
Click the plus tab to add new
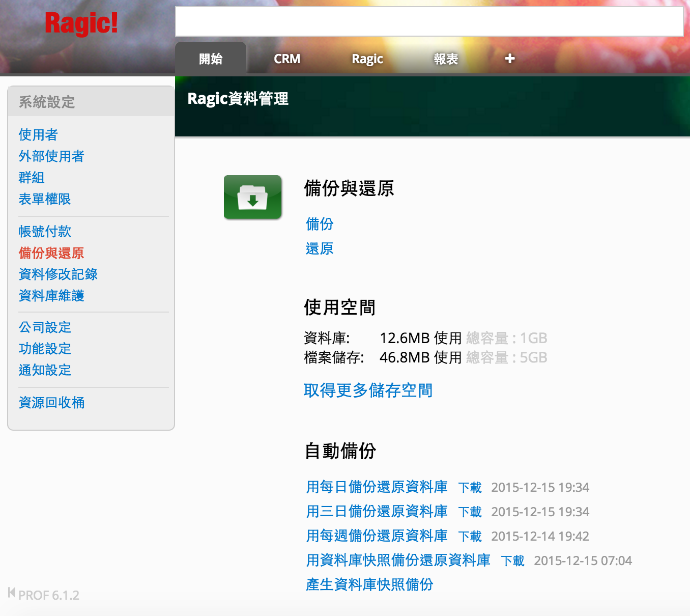click(509, 59)
